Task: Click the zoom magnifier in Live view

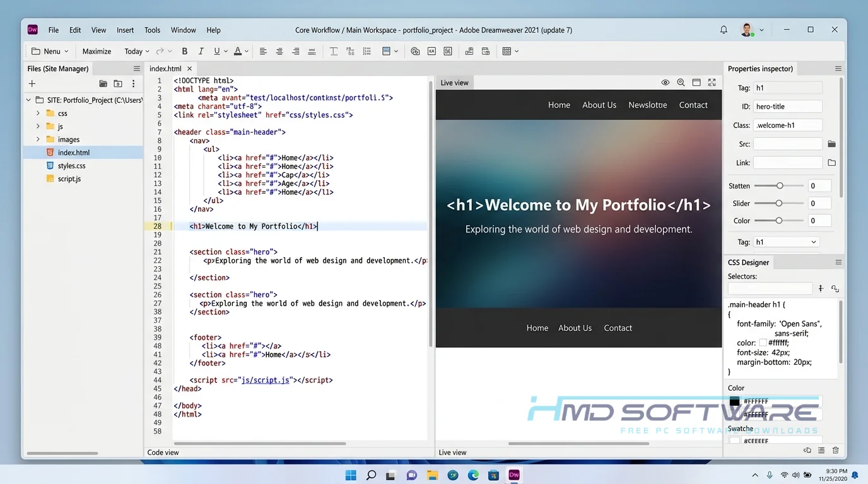Action: click(681, 83)
